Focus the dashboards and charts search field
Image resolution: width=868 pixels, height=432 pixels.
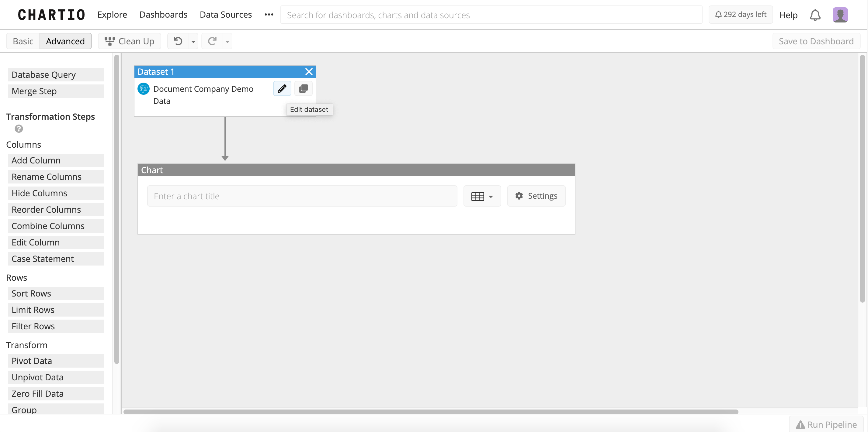pos(491,15)
